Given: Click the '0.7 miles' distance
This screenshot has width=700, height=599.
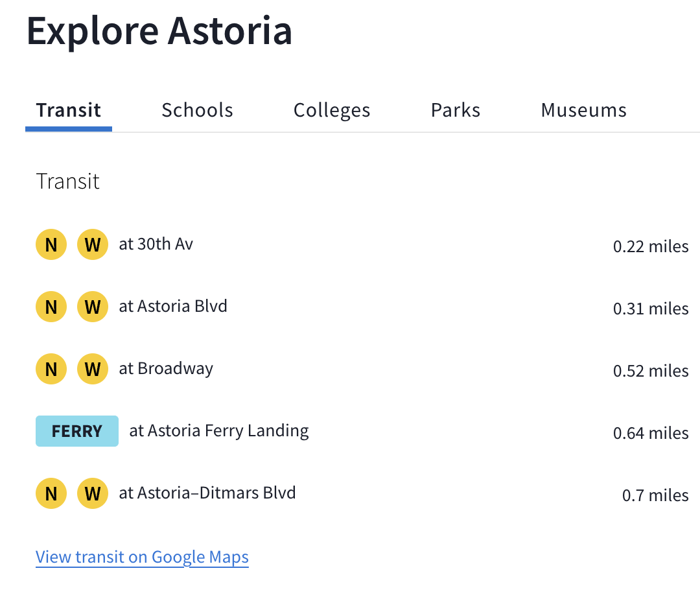Looking at the screenshot, I should click(x=655, y=495).
